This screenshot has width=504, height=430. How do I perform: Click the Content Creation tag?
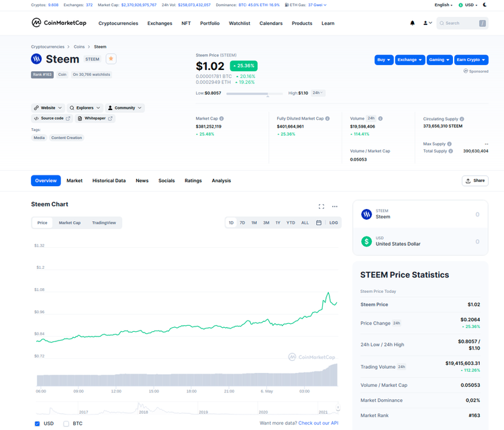[66, 138]
